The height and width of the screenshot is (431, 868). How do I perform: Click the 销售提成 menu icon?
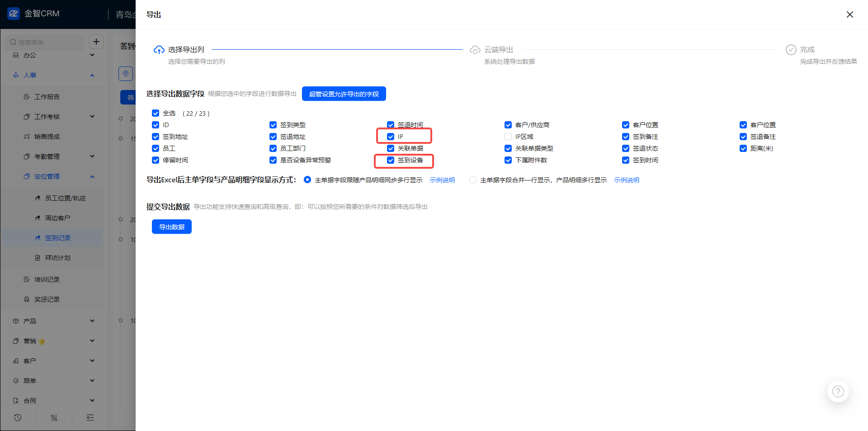[27, 137]
